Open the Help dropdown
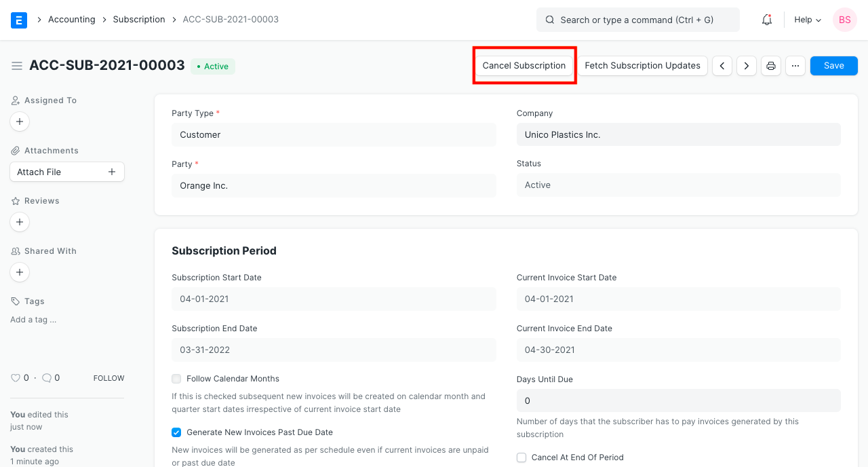The image size is (868, 467). click(x=807, y=19)
